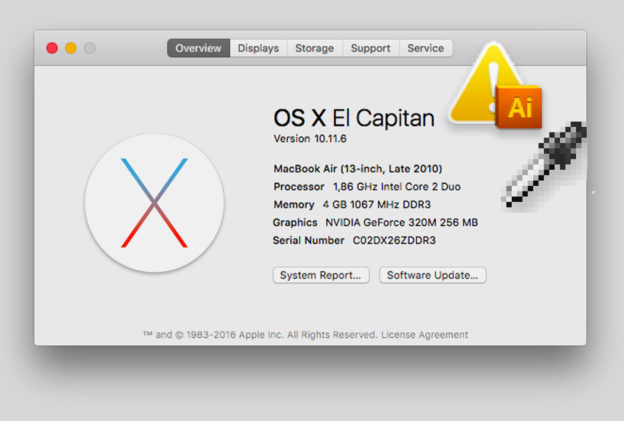Screen dimensions: 624x421
Task: Minimize window with yellow button
Action: click(x=71, y=48)
